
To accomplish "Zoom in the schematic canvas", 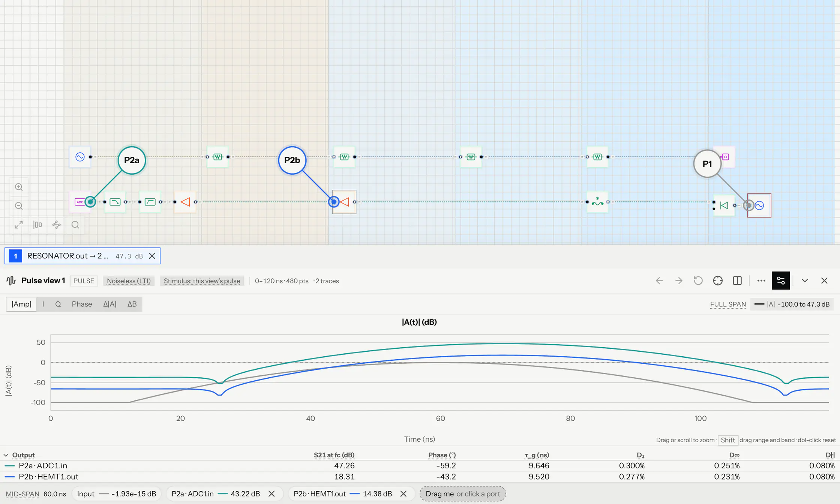I will pyautogui.click(x=19, y=187).
